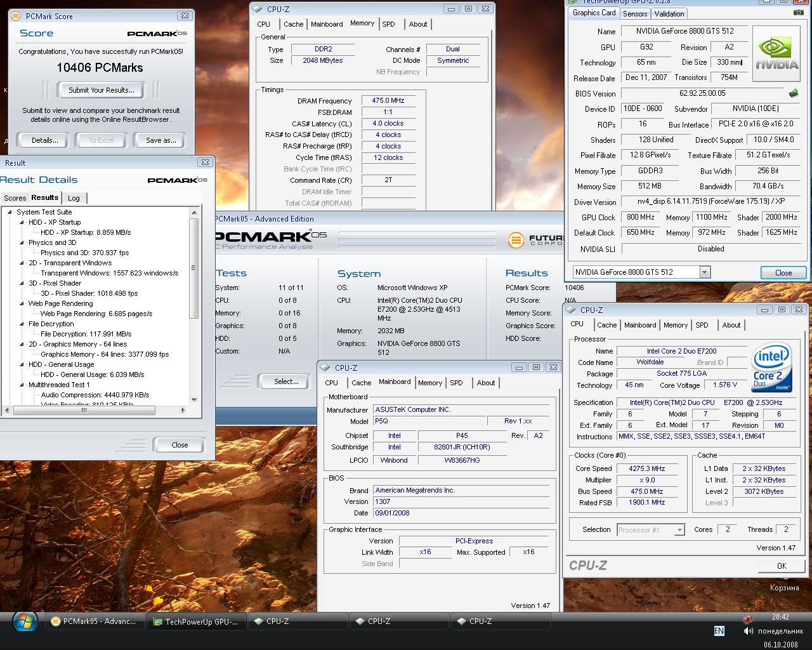812x650 pixels.
Task: Switch to the Log tab in Result Details
Action: click(74, 198)
